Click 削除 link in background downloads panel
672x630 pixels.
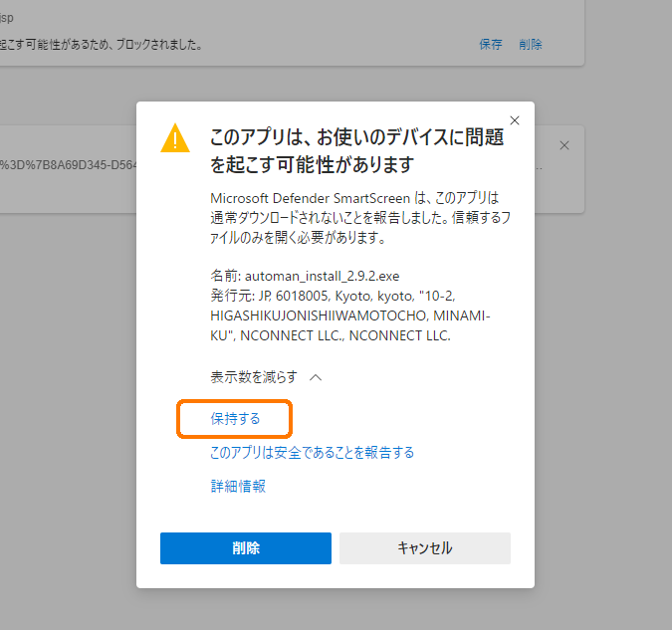(x=531, y=44)
